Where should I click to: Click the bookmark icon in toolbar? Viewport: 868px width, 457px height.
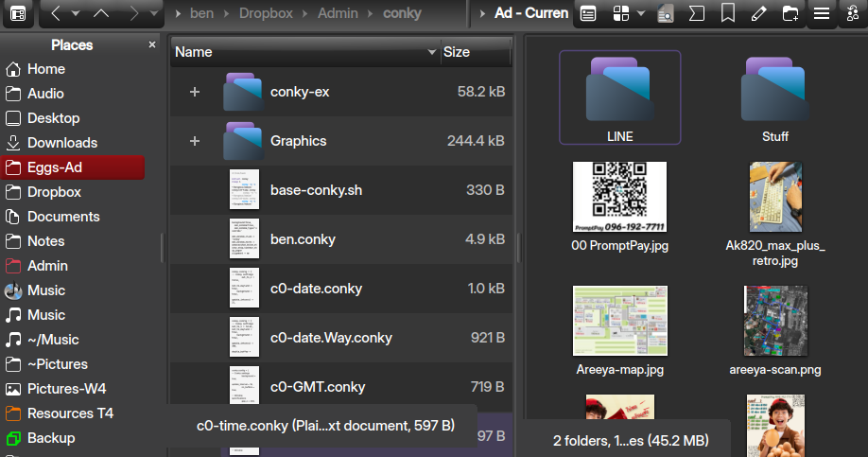tap(727, 13)
